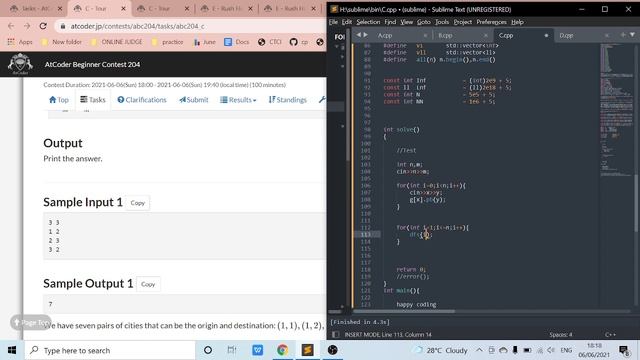Image resolution: width=640 pixels, height=360 pixels.
Task: Open the Standings page
Action: coord(287,100)
